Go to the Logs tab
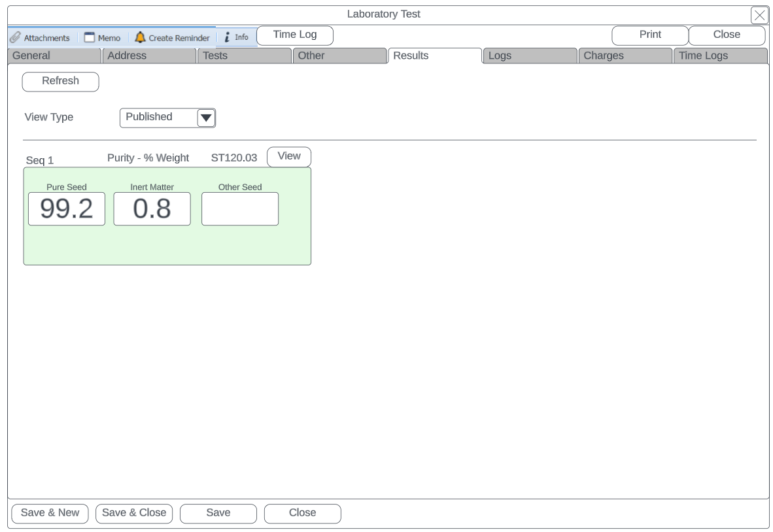773x532 pixels. (x=530, y=56)
